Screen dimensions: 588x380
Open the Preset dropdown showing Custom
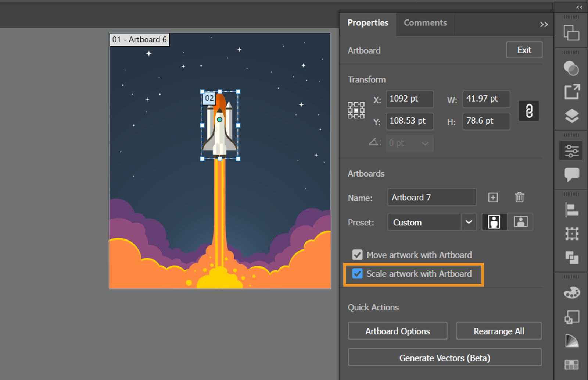(431, 222)
